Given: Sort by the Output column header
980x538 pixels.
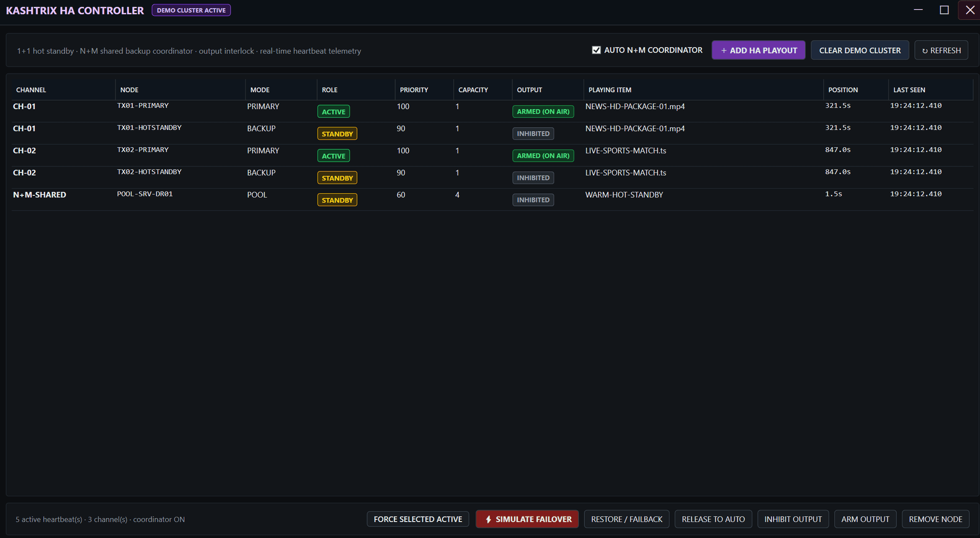Looking at the screenshot, I should [x=548, y=90].
